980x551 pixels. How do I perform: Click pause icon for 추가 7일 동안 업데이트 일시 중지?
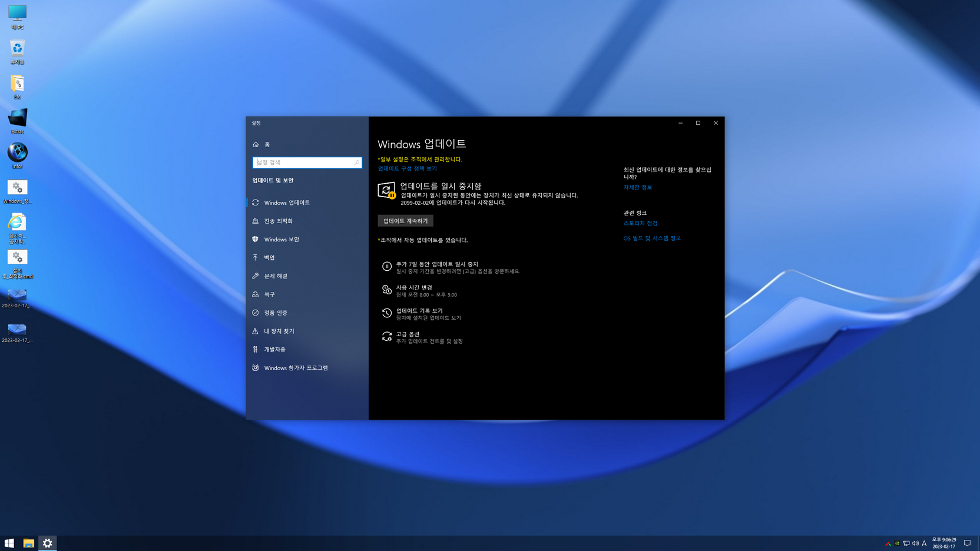tap(386, 267)
